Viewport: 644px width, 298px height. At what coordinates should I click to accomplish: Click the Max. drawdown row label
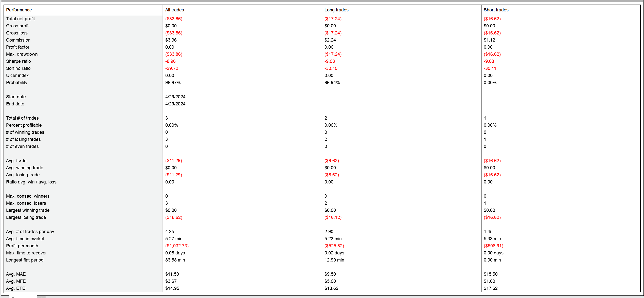(x=22, y=54)
